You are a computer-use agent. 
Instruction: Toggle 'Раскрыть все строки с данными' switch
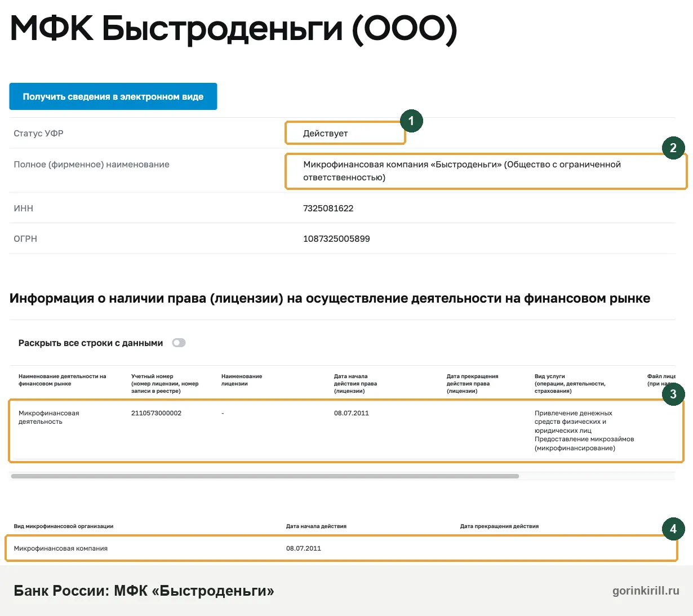pos(179,343)
